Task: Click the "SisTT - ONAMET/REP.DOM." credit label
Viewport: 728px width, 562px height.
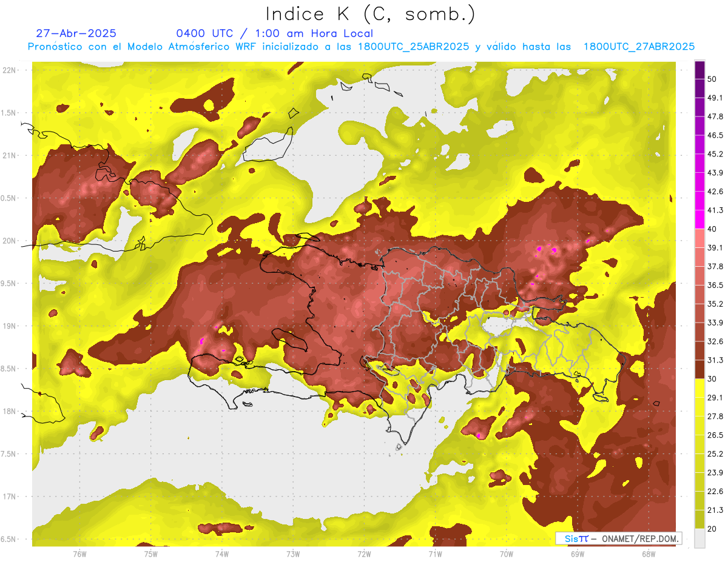Action: (x=618, y=538)
